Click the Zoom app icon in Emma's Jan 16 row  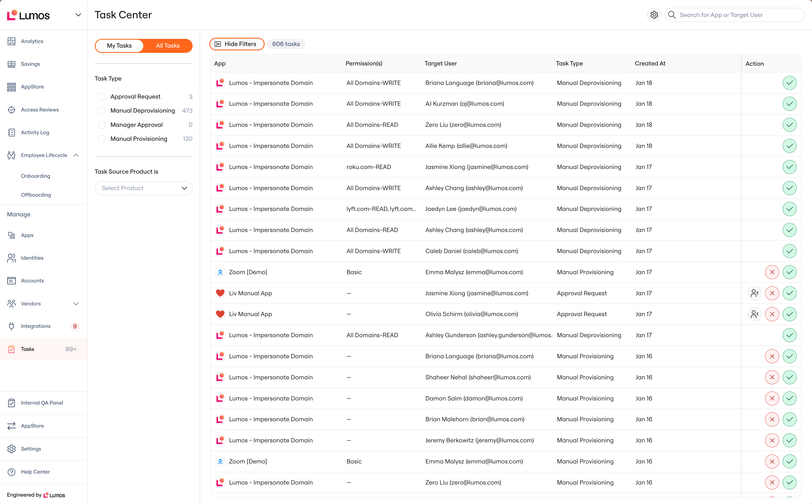point(220,461)
